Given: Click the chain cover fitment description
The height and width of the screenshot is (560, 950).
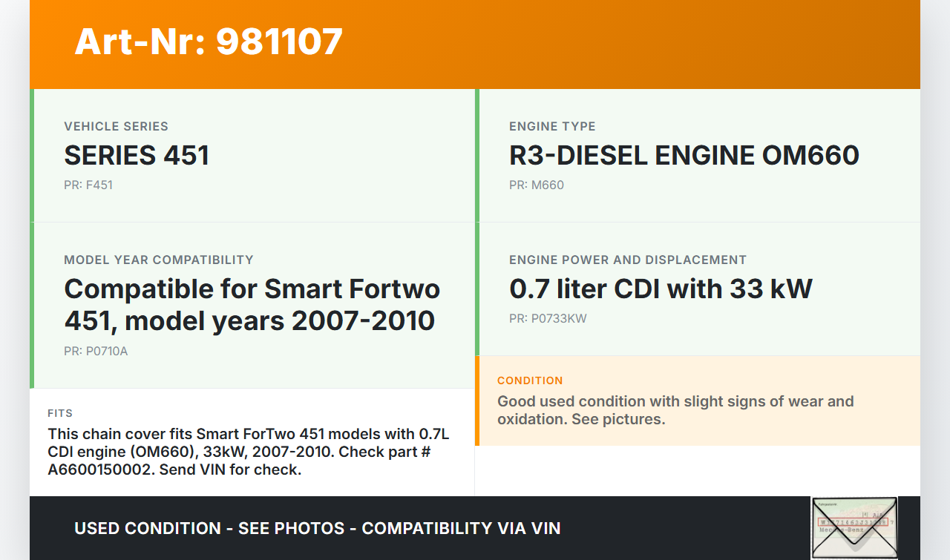Looking at the screenshot, I should (x=248, y=451).
